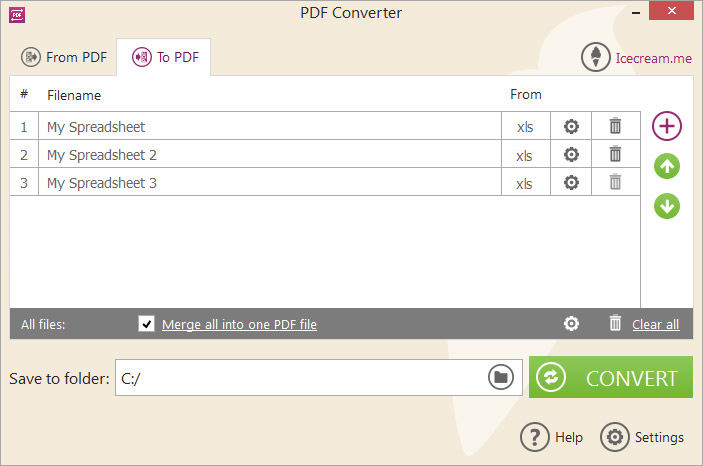Click the Icecream.me ice cream logo icon
This screenshot has width=703, height=466.
pyautogui.click(x=596, y=57)
